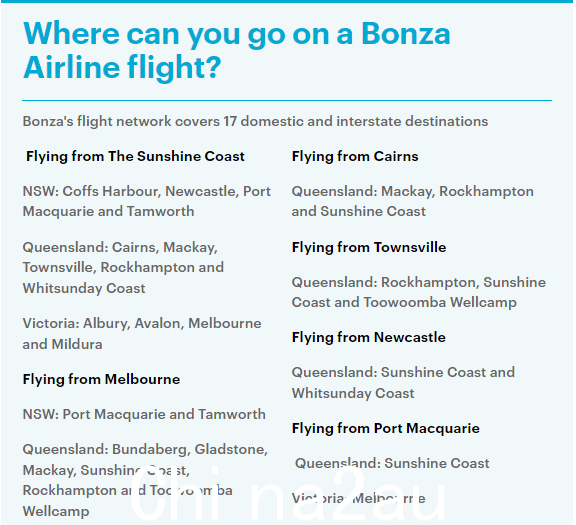Image resolution: width=576 pixels, height=525 pixels.
Task: Click the Bonza 17 destinations subtitle text
Action: coord(255,121)
